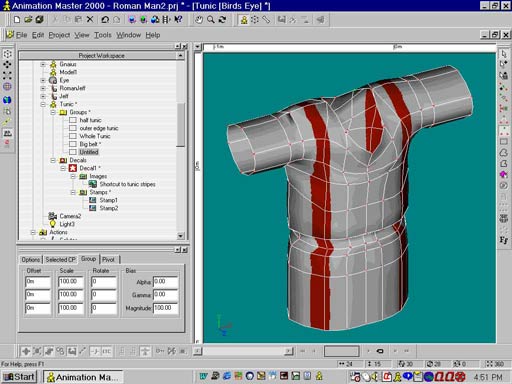Expand the Gnaius model node
512x384 pixels.
coord(43,64)
